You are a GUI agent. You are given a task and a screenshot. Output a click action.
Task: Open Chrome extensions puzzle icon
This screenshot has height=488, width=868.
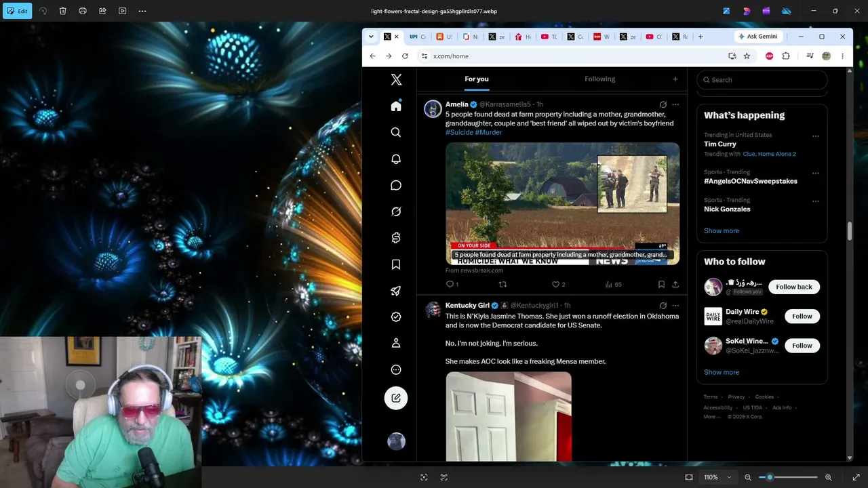pos(786,56)
